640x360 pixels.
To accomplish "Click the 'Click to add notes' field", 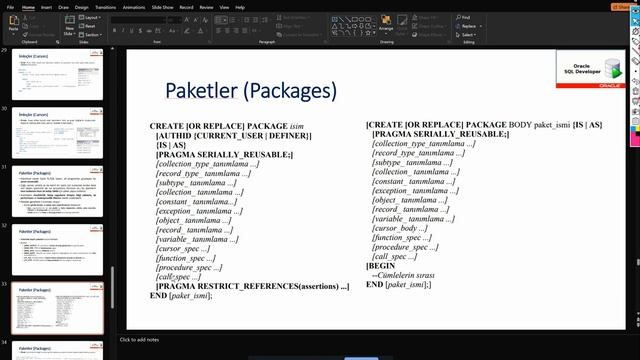I will point(139,340).
